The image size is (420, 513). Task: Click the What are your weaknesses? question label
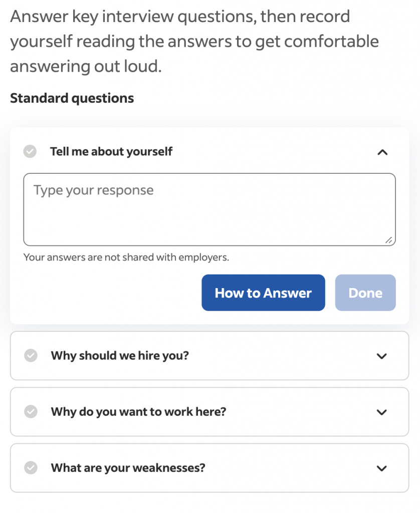(x=127, y=468)
